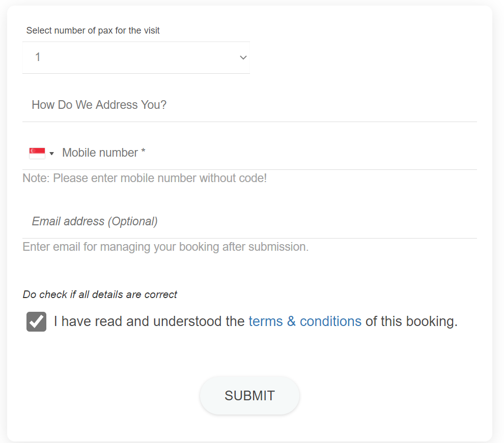Click the selected pax value 1
The image size is (504, 443).
38,57
